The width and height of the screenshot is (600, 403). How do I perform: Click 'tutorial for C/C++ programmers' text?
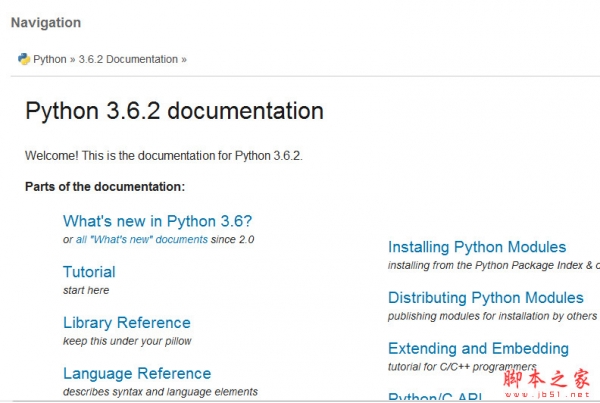point(462,367)
